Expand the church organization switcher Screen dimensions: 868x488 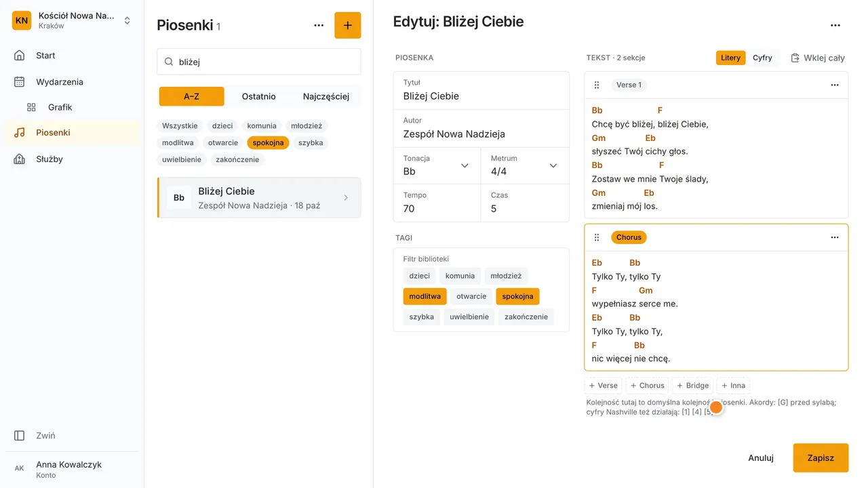(127, 20)
